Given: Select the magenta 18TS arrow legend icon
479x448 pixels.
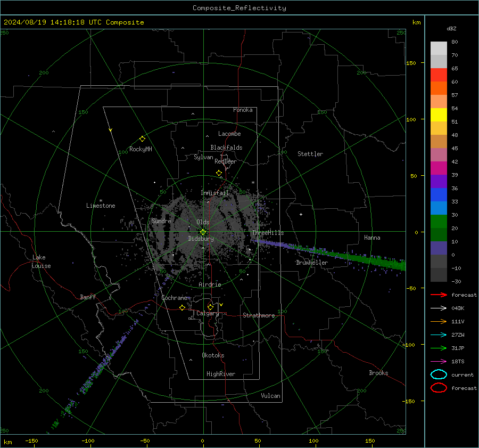Looking at the screenshot, I should tap(439, 362).
